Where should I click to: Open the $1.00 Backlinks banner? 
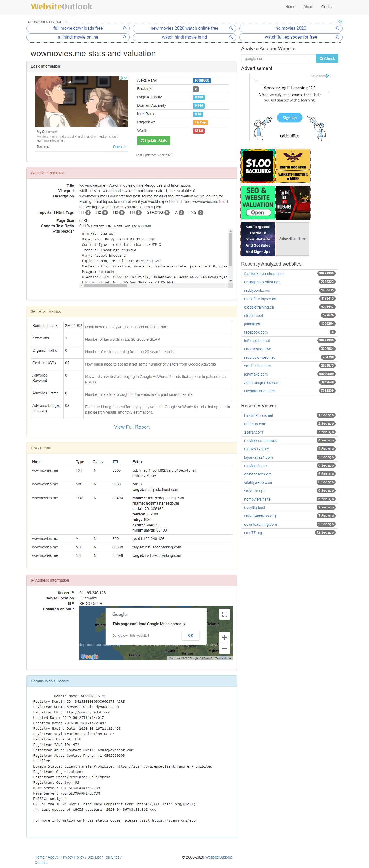pyautogui.click(x=258, y=166)
